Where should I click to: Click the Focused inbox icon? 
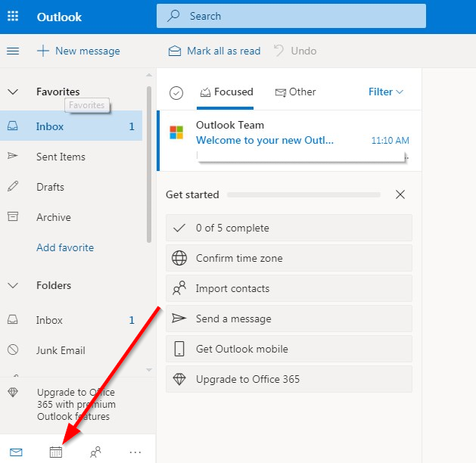tap(206, 92)
